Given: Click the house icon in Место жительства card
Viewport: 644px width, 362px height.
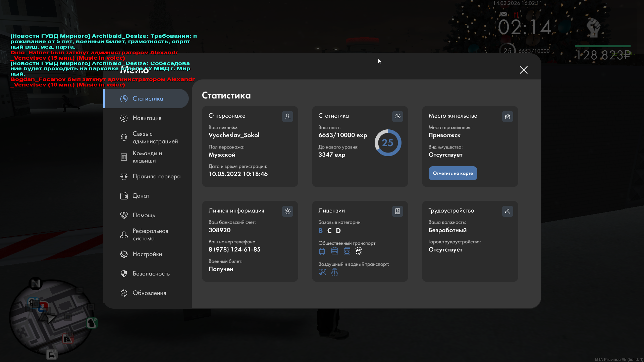Looking at the screenshot, I should (507, 116).
